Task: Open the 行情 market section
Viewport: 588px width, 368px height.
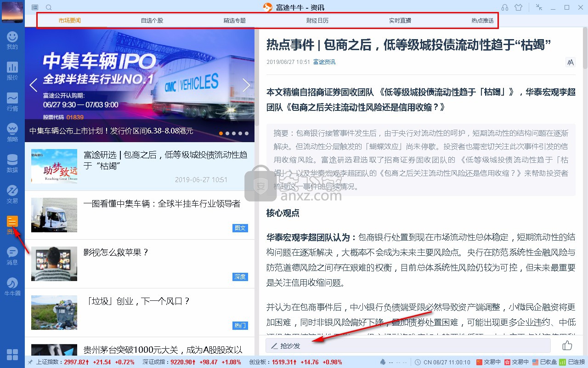Action: (x=12, y=102)
